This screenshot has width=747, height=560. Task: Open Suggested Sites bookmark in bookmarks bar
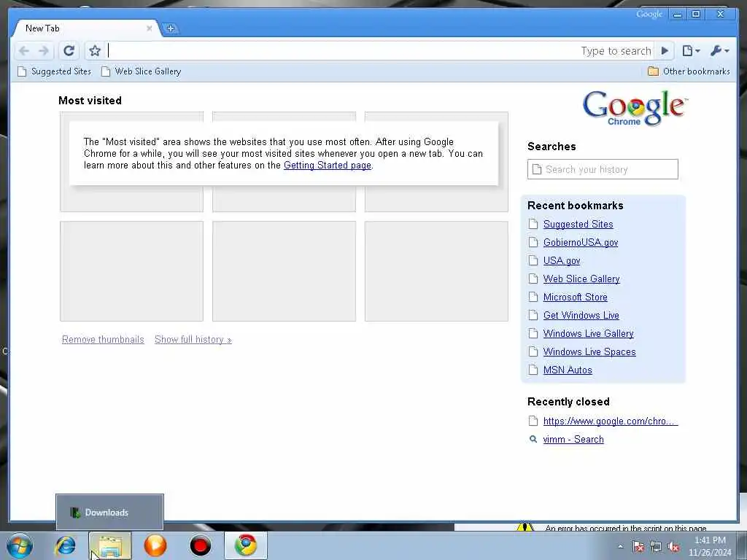[54, 71]
